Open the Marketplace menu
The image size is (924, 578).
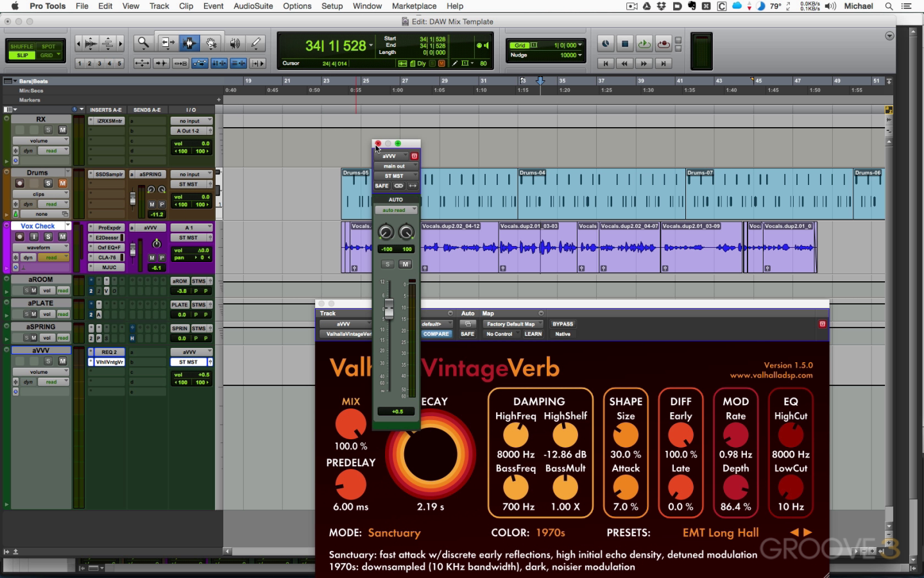[x=415, y=6]
